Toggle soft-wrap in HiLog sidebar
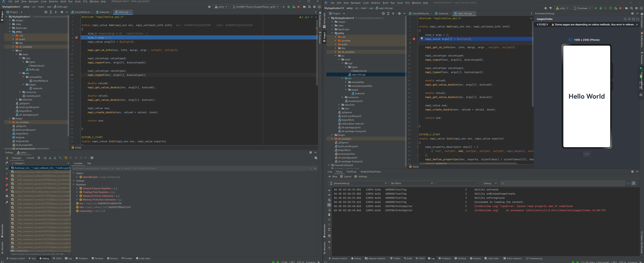644x263 pixels. [x=329, y=200]
